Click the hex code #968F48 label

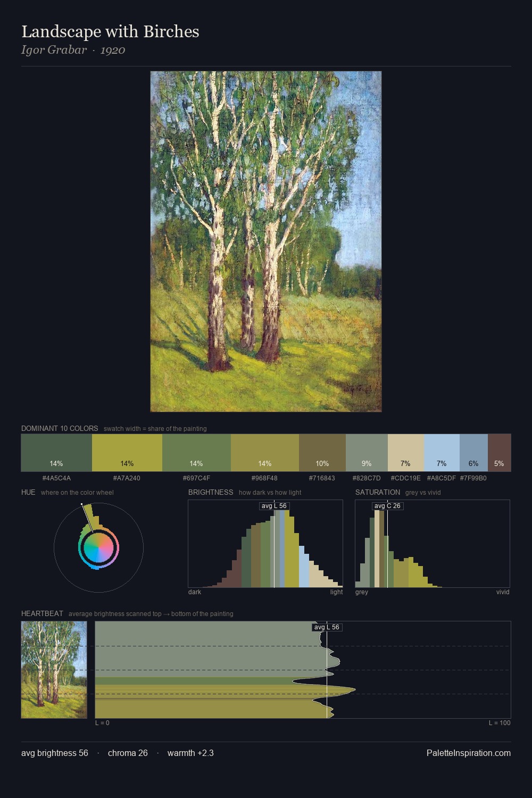[x=264, y=478]
